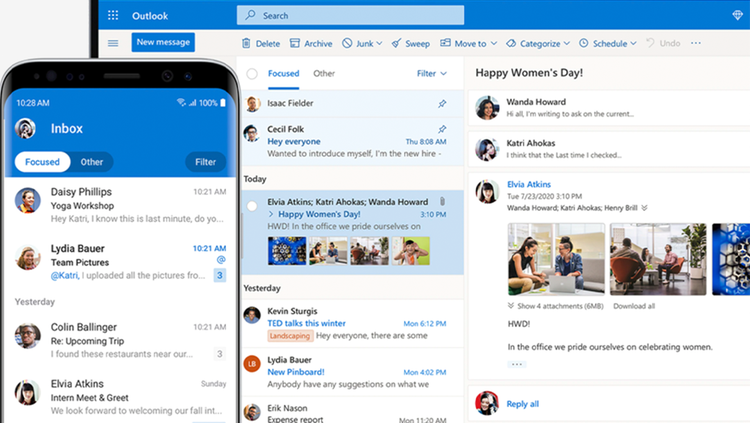Tap phone profile avatar beside Inbox
750x423 pixels.
point(25,128)
